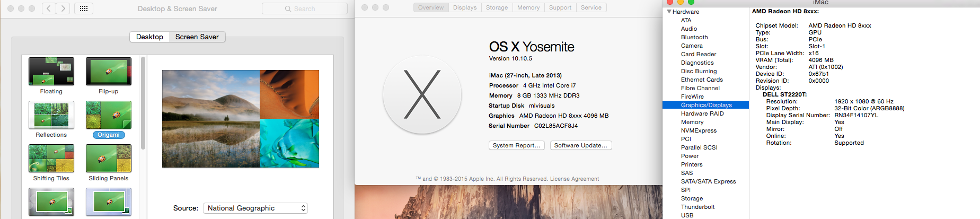Open the Overview tab in About This Mac
Image resolution: width=980 pixels, height=219 pixels.
[x=431, y=7]
